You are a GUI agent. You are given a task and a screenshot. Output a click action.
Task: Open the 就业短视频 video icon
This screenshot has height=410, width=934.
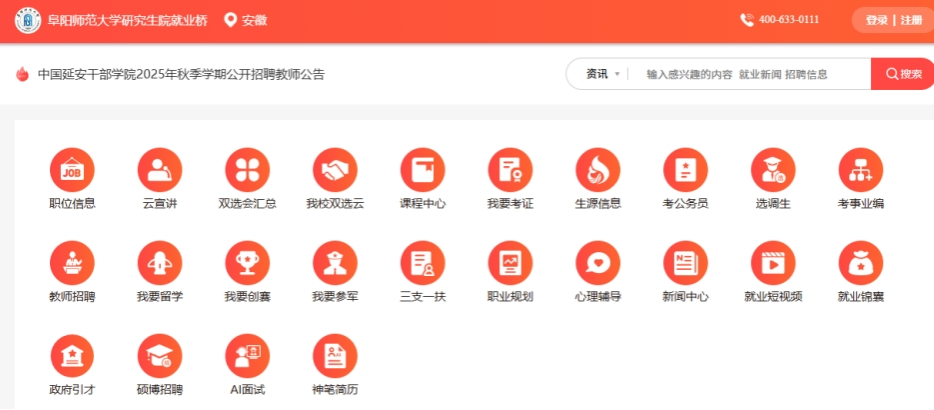pyautogui.click(x=773, y=263)
